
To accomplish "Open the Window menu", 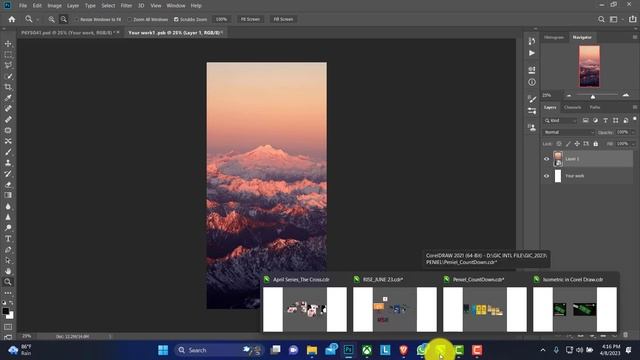I will point(176,6).
